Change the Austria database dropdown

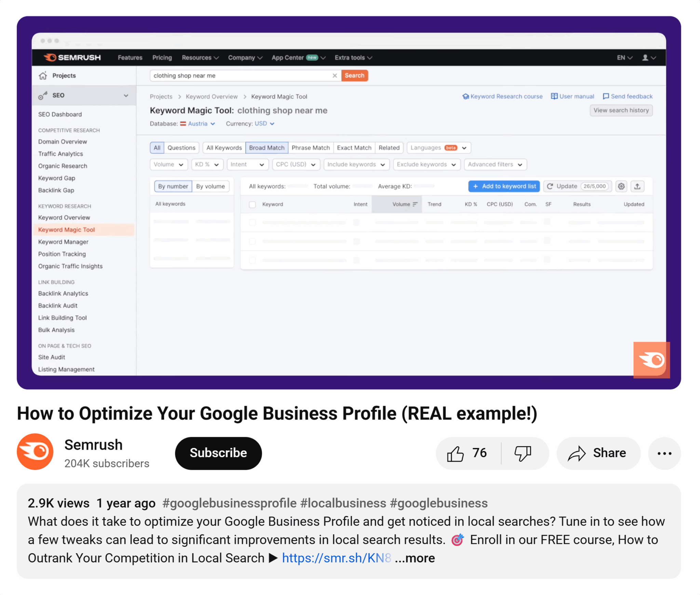198,124
